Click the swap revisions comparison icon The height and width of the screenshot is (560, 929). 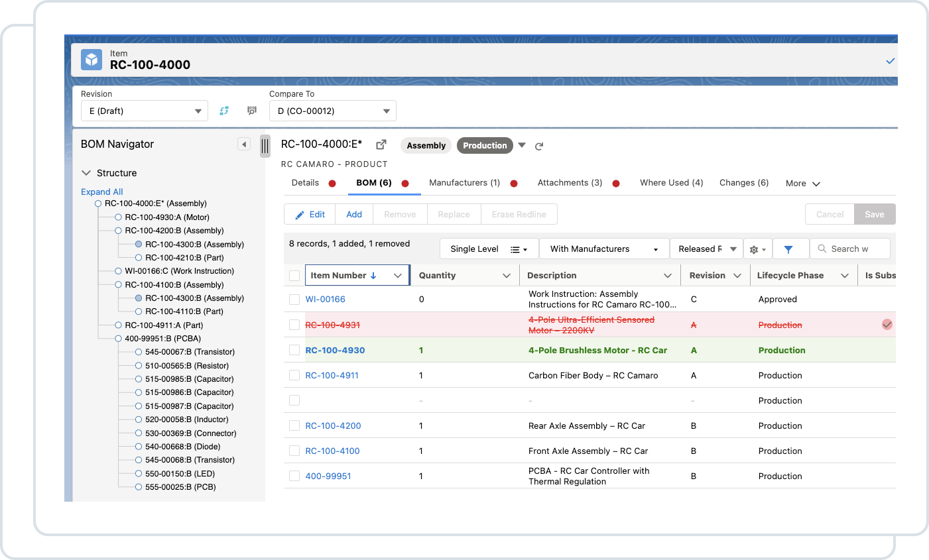pos(224,111)
